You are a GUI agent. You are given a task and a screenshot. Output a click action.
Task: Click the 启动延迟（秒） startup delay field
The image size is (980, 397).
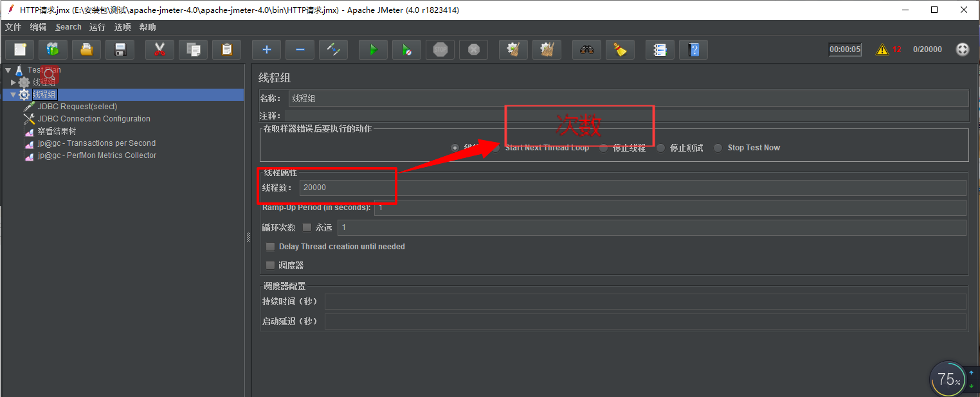click(645, 321)
